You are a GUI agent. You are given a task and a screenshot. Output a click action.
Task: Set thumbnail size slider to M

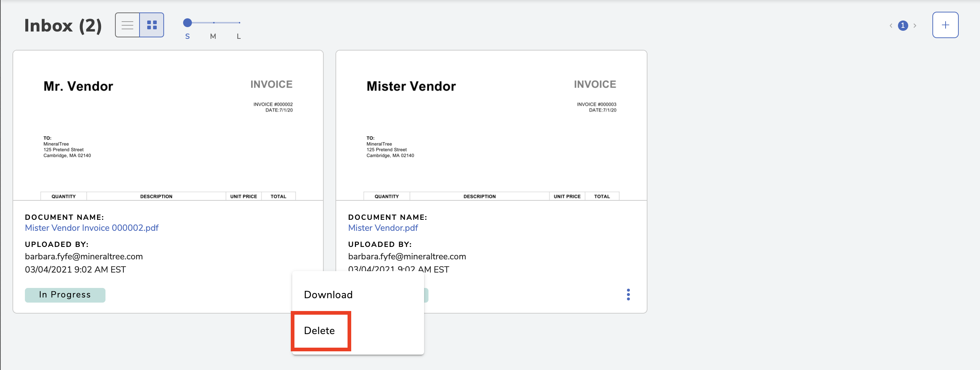pos(214,23)
